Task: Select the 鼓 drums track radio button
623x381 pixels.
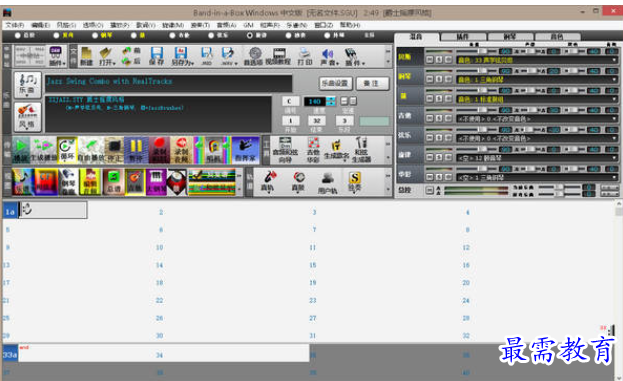Action: [x=134, y=35]
